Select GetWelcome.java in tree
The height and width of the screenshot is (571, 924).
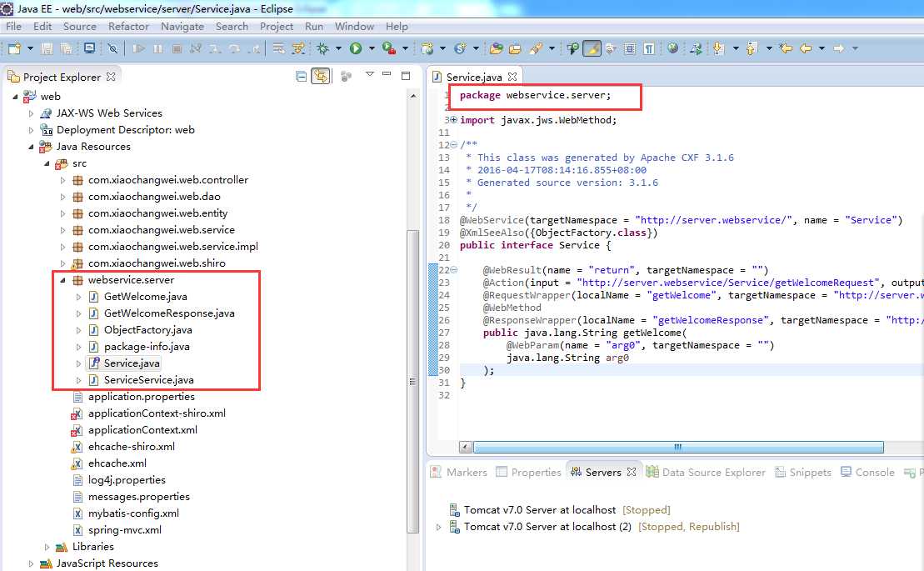pyautogui.click(x=145, y=297)
